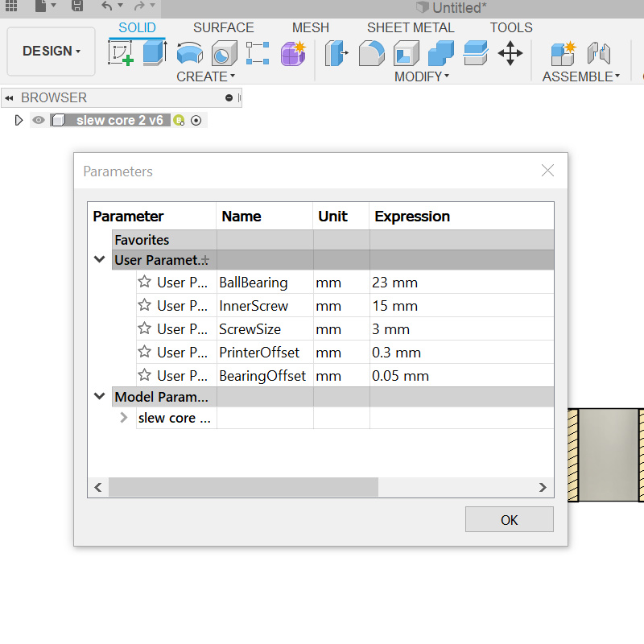The height and width of the screenshot is (644, 644).
Task: Select the Move/Copy tool
Action: [x=510, y=53]
